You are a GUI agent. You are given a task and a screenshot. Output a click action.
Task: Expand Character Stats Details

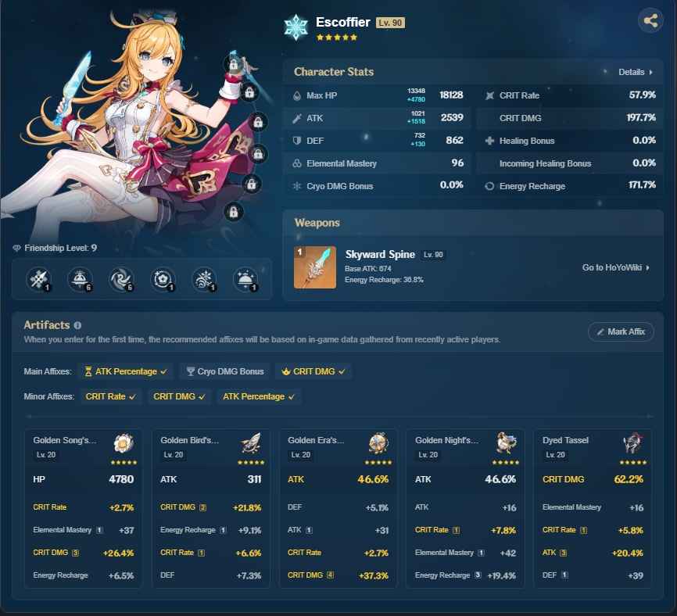click(635, 72)
